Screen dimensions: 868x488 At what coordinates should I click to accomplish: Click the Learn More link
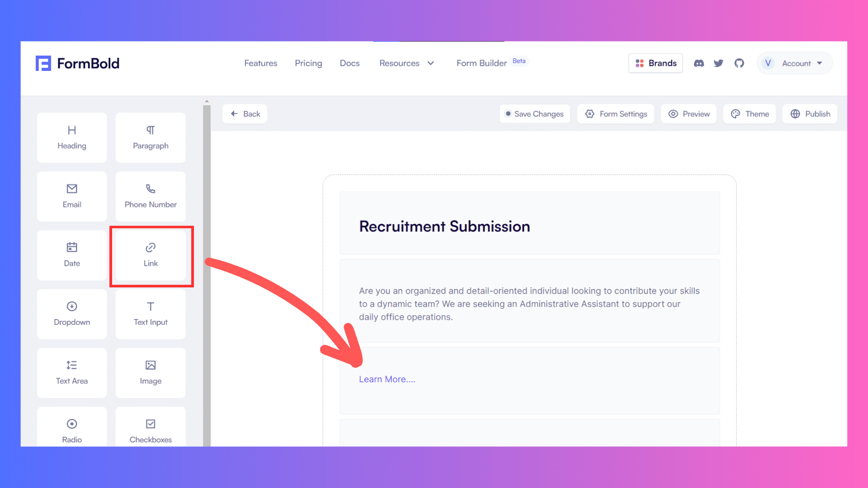(387, 379)
